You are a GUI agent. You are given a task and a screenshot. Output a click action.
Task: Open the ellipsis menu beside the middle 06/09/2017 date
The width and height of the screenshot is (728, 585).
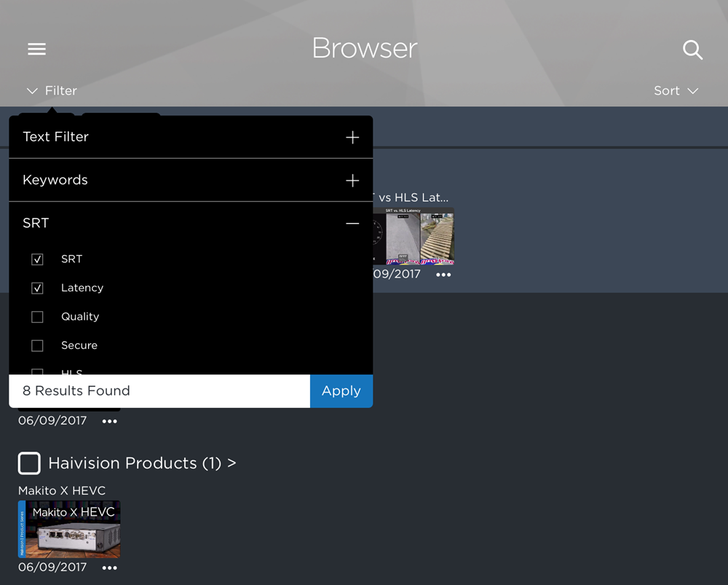109,420
